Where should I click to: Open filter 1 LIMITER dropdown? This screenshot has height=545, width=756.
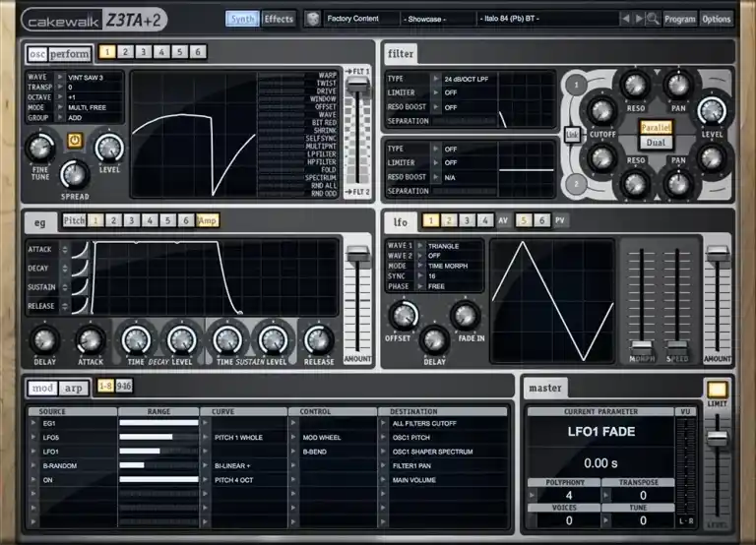coord(436,92)
